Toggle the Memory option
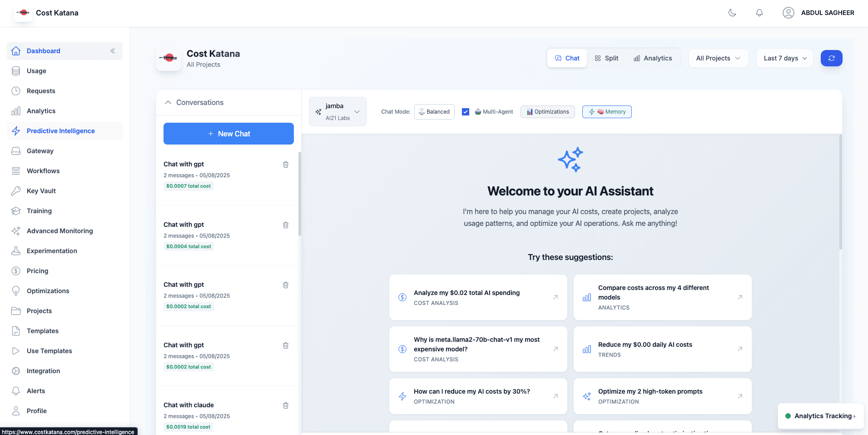This screenshot has width=868, height=435. pos(607,112)
